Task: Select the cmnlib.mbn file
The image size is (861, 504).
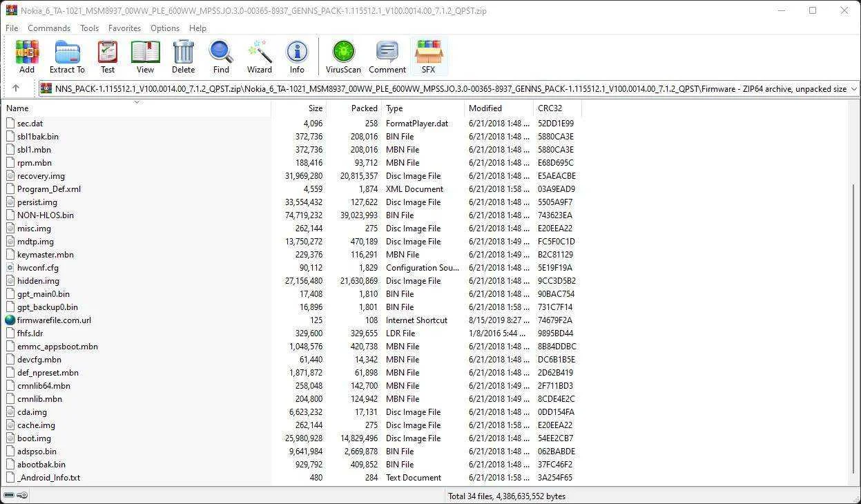Action: (x=39, y=399)
